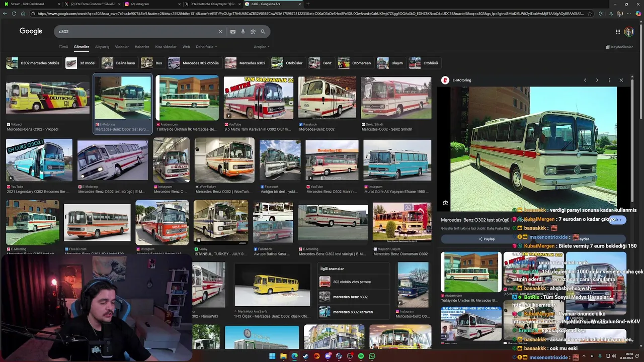
Task: Clear the search box with the X icon
Action: click(x=220, y=32)
